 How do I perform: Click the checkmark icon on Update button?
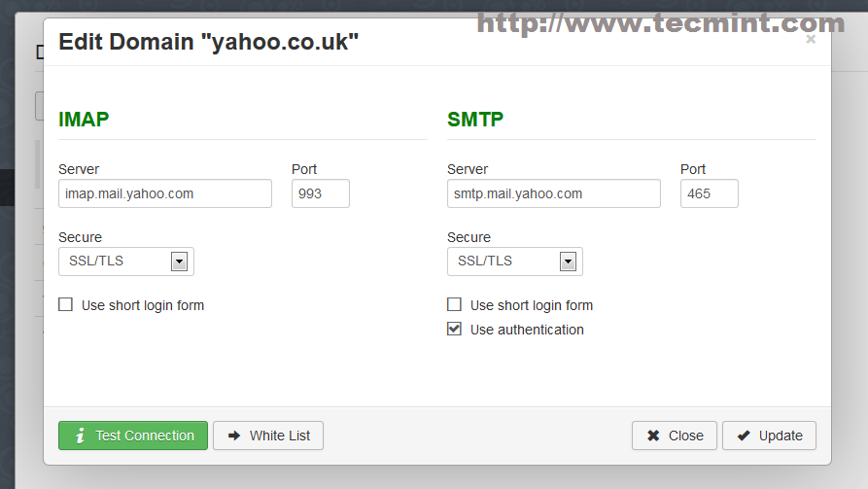[x=744, y=436]
